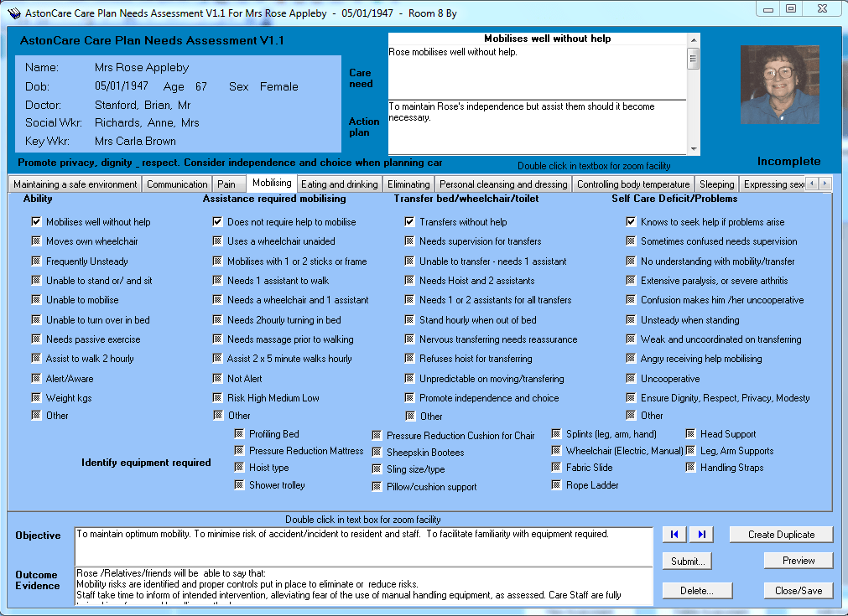
Task: Check Mobilises with 1 or 2 sticks or frame
Action: click(217, 261)
